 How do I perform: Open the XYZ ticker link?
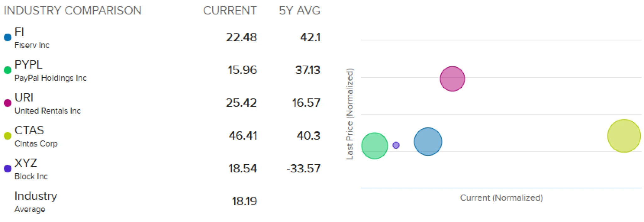(26, 163)
